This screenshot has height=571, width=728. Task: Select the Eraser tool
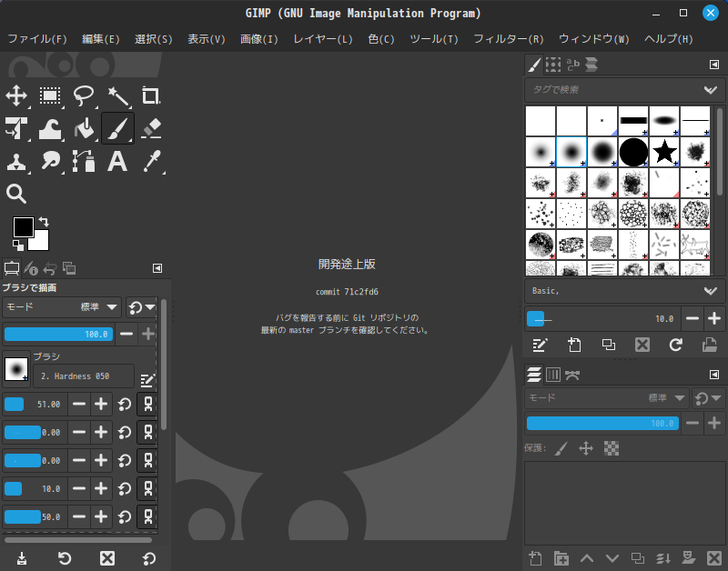(x=151, y=128)
